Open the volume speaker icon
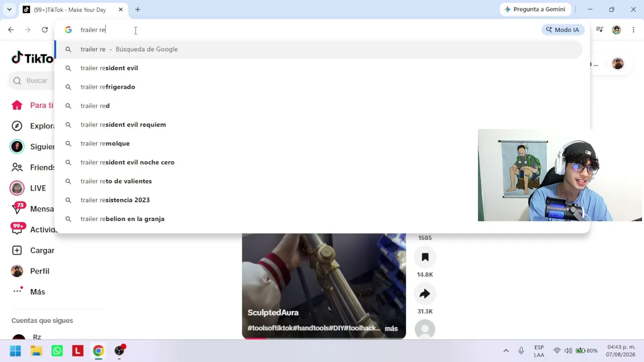644x362 pixels. pyautogui.click(x=568, y=350)
